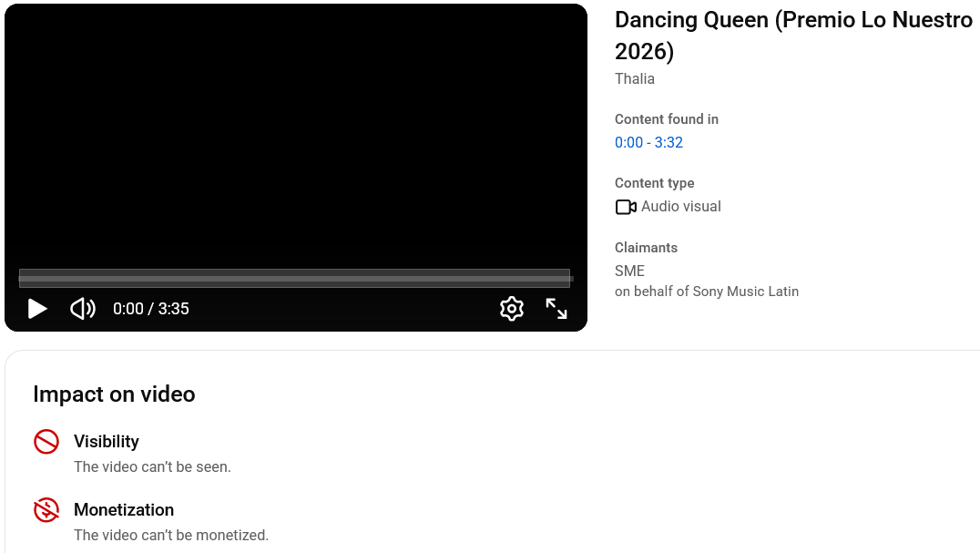Screen dimensions: 980x553
Task: Click the 'Audio visual' content type text
Action: pos(680,207)
